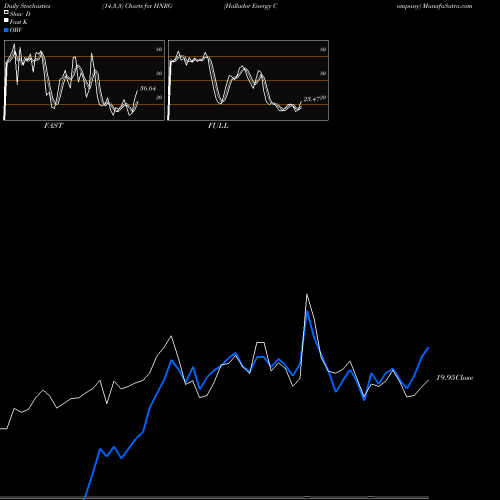Screen dimensions: 500x500
Task: Click the FULL chart label
Action: tap(218, 126)
